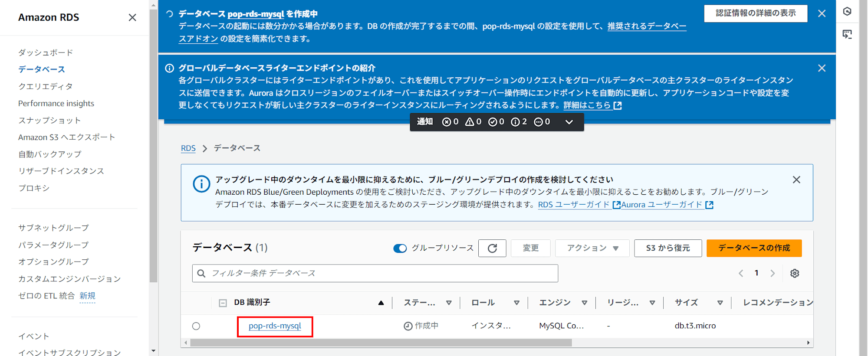This screenshot has width=868, height=356.
Task: Open サブネットグループ in sidebar
Action: pos(53,228)
